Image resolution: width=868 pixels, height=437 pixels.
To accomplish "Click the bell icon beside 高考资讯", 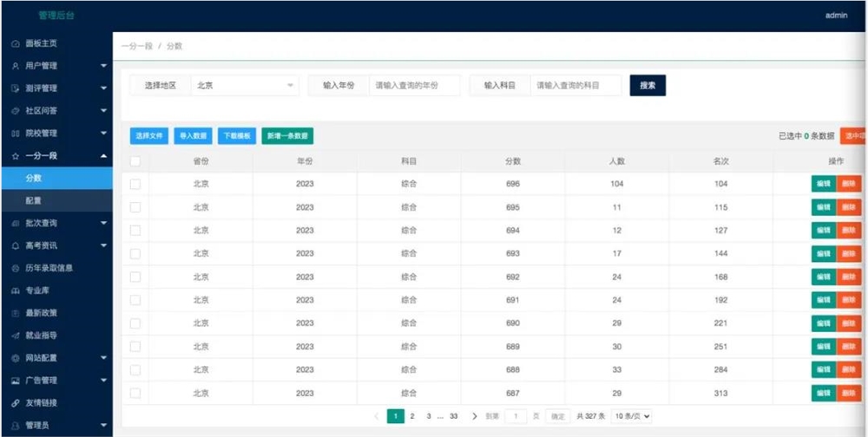I will click(x=16, y=245).
